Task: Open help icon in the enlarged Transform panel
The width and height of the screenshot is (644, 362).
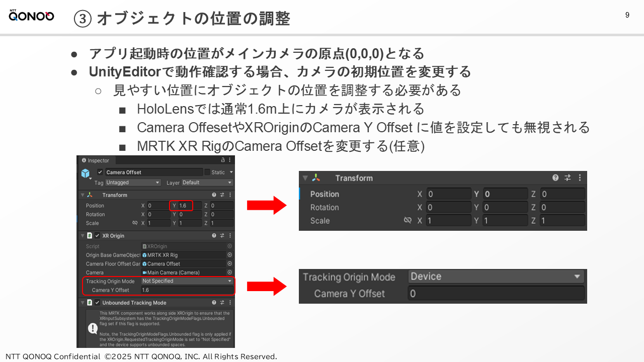Action: point(555,177)
